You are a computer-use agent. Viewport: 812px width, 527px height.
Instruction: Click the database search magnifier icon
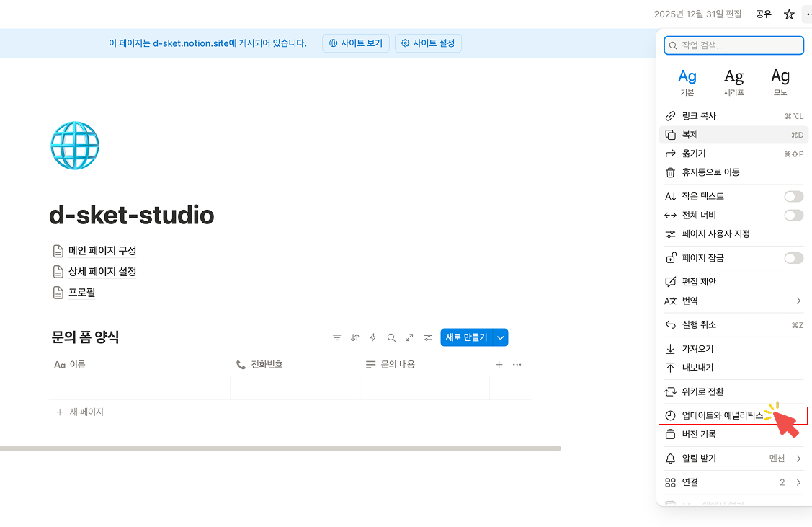point(391,337)
